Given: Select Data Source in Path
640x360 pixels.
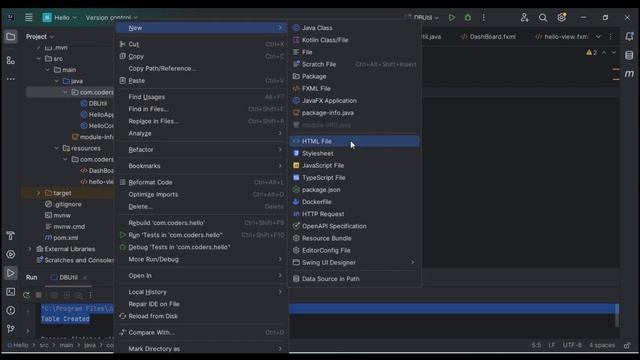Looking at the screenshot, I should 354,279.
